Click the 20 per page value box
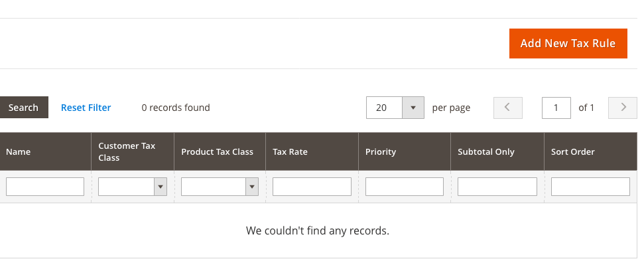644x275 pixels. (385, 108)
